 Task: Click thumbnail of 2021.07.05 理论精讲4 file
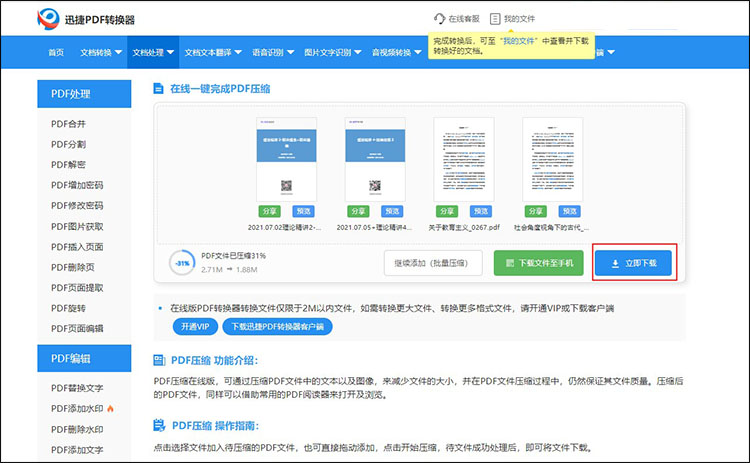coord(375,159)
